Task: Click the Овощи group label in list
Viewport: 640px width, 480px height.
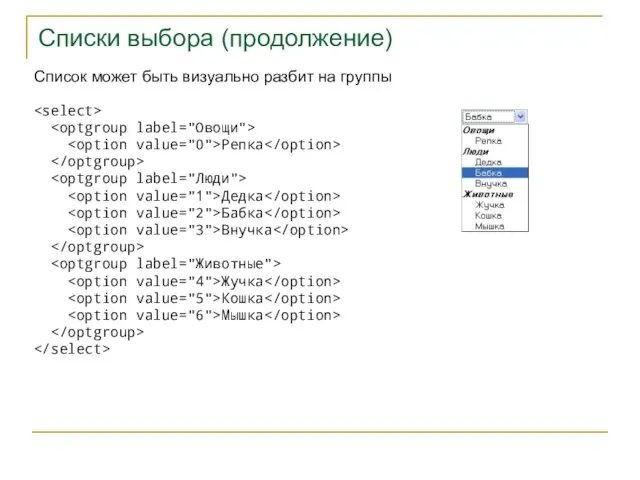Action: tap(478, 130)
